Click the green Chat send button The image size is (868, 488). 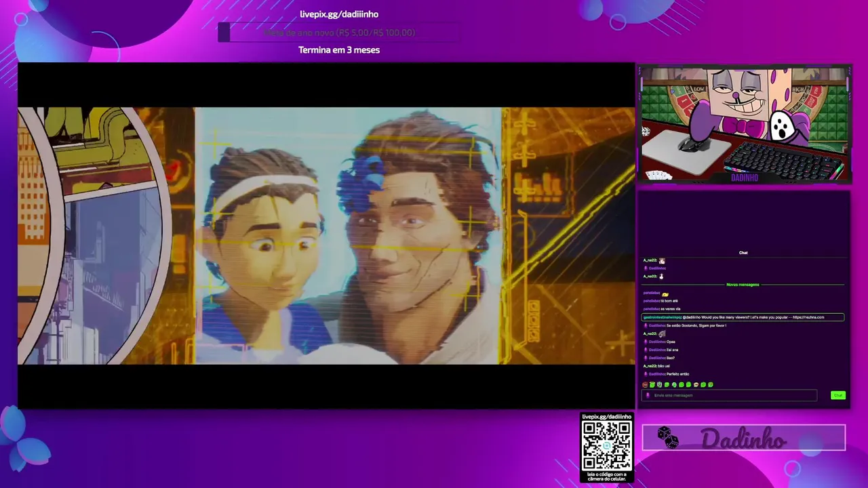click(838, 395)
